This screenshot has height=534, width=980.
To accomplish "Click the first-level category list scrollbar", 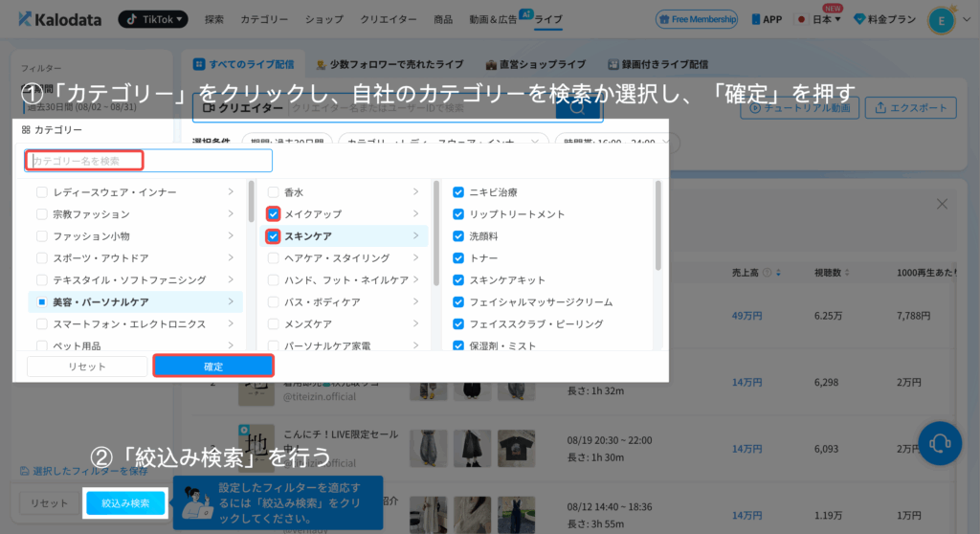I will pos(252,202).
